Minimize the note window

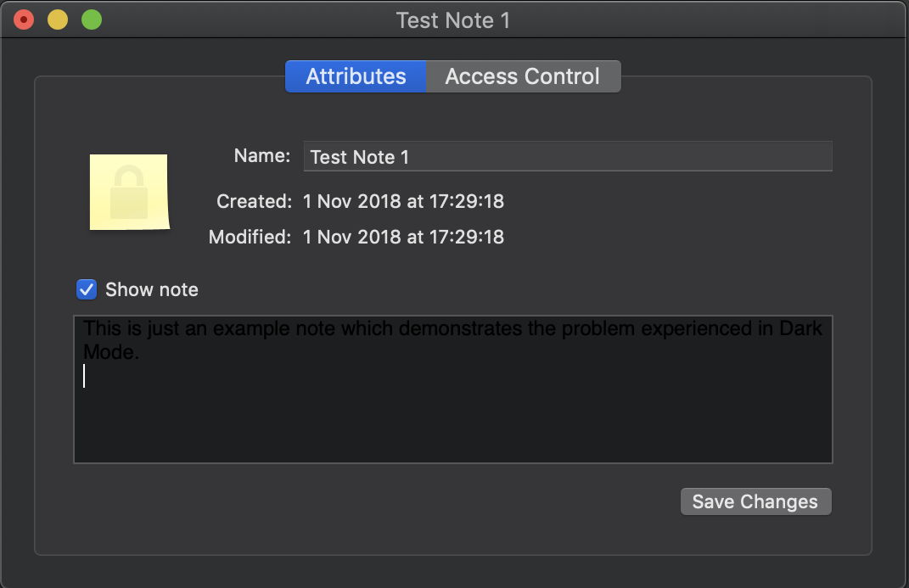click(56, 19)
